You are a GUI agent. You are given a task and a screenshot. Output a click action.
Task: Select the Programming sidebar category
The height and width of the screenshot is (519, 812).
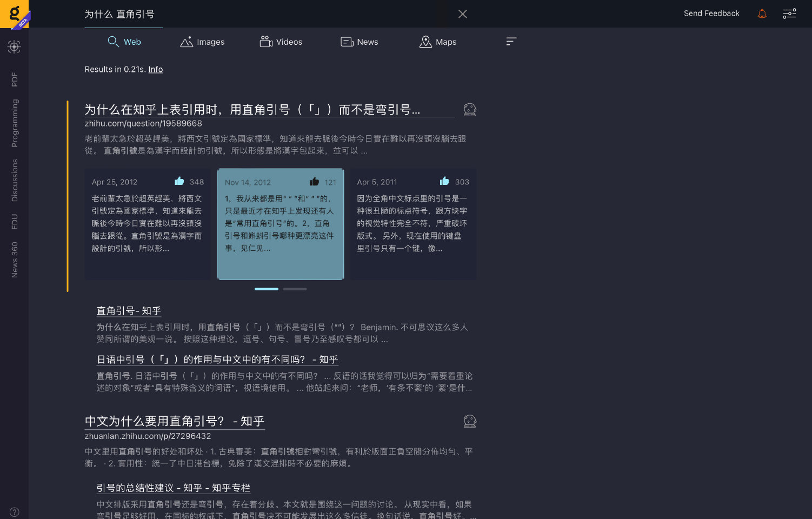[x=15, y=123]
